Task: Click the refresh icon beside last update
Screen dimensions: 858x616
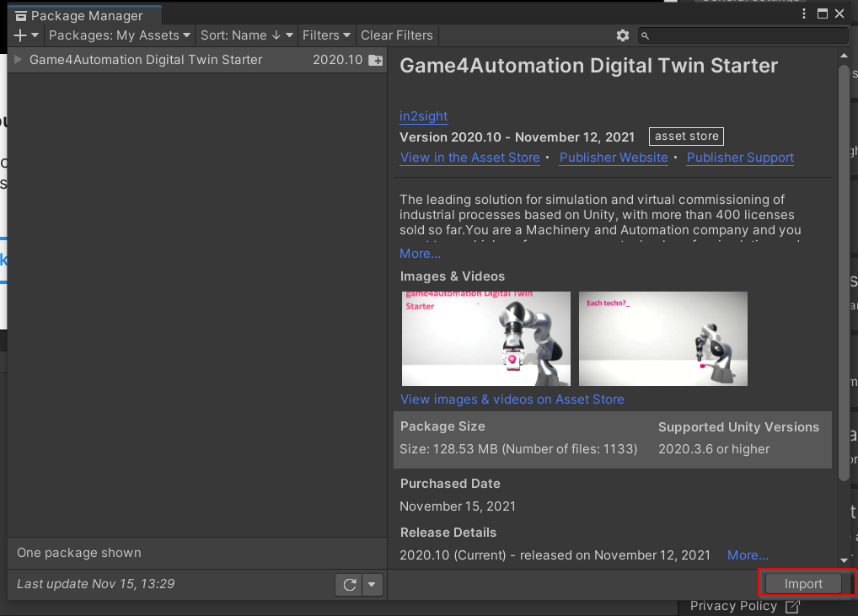Action: pyautogui.click(x=350, y=585)
